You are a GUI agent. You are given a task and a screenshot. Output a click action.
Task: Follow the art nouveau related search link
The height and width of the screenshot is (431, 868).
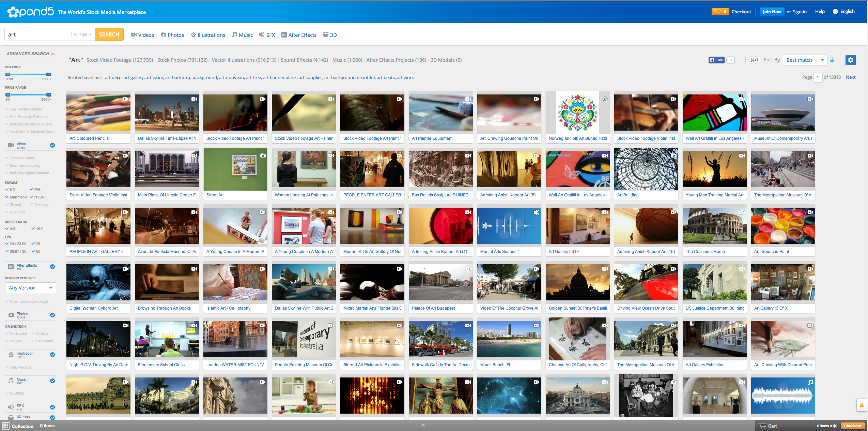point(231,77)
